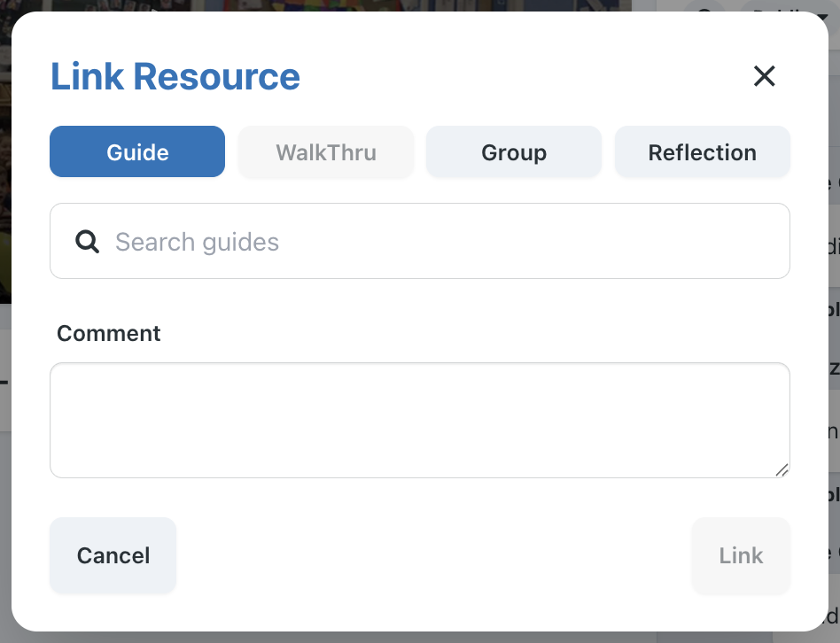This screenshot has width=840, height=643.
Task: Focus the Search guides field
Action: tap(443, 242)
